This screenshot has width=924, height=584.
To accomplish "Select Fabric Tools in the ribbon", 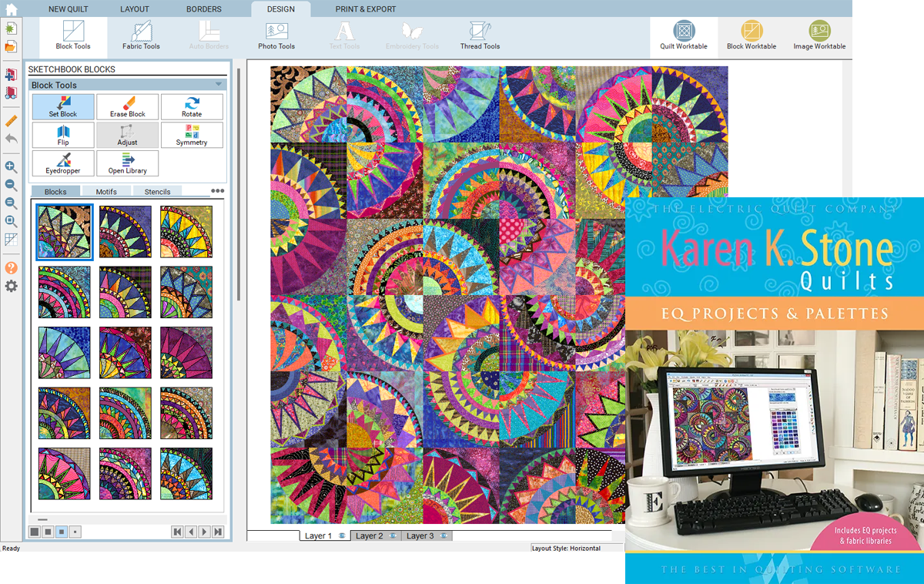I will pyautogui.click(x=141, y=36).
